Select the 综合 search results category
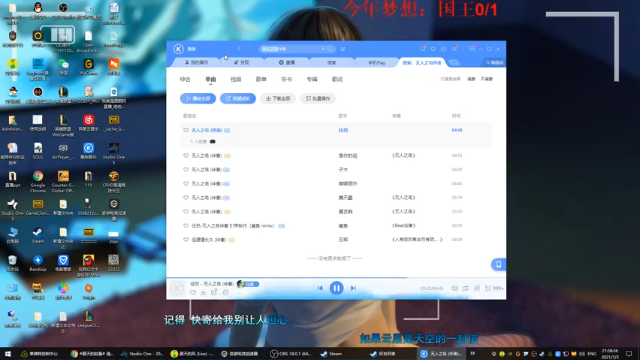 [x=185, y=79]
